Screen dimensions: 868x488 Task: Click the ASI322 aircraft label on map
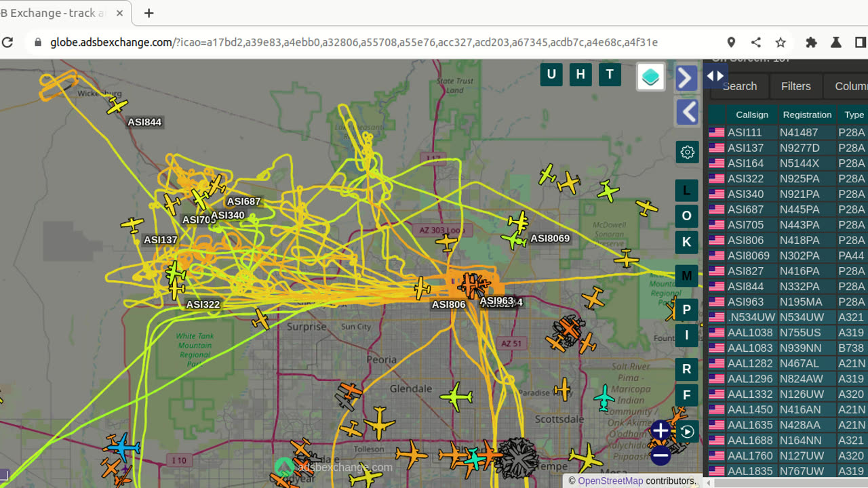[x=203, y=304]
